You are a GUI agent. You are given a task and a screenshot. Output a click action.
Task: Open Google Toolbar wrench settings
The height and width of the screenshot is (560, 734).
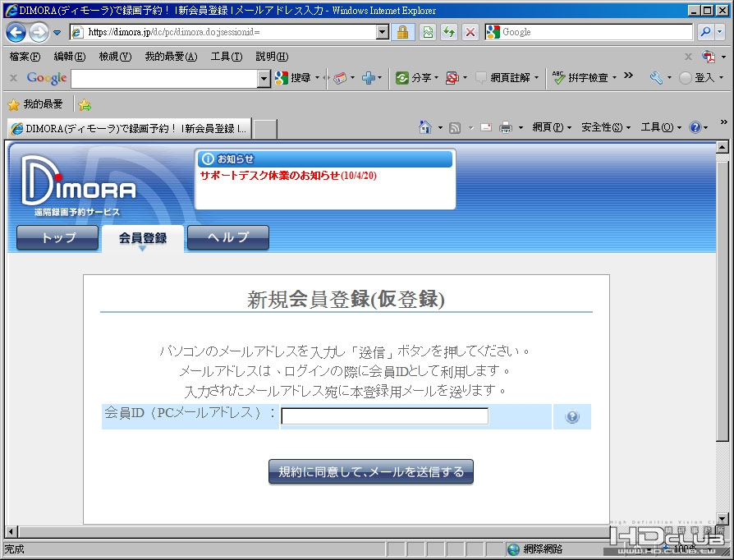pos(656,78)
